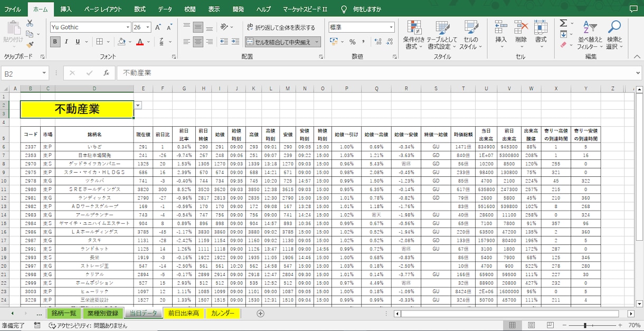Click the Decrease Indent icon

(224, 42)
